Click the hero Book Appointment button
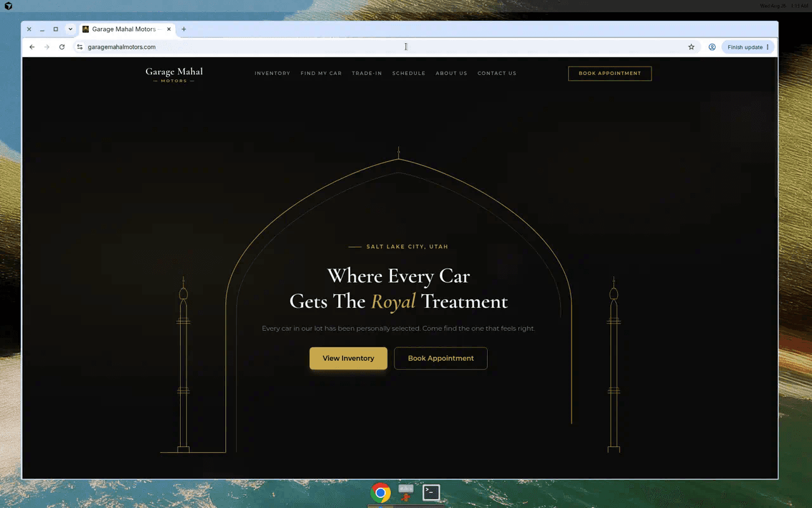The height and width of the screenshot is (508, 812). [x=441, y=358]
